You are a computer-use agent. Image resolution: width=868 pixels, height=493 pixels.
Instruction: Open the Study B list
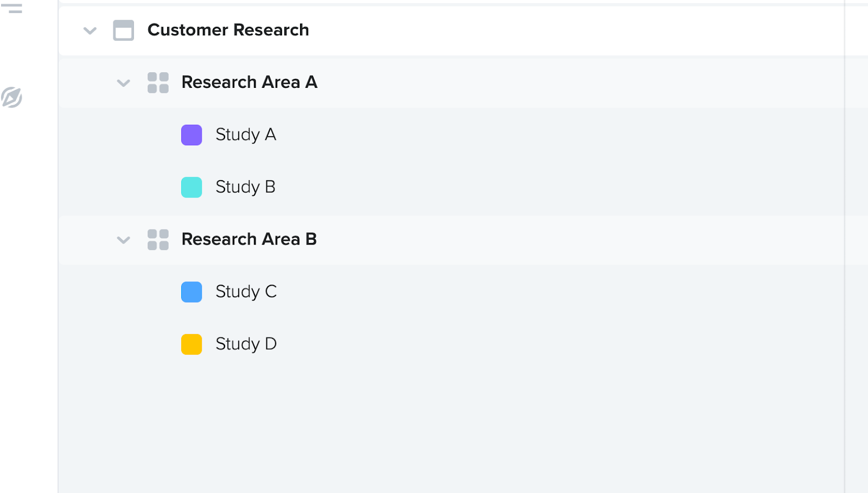pos(245,187)
